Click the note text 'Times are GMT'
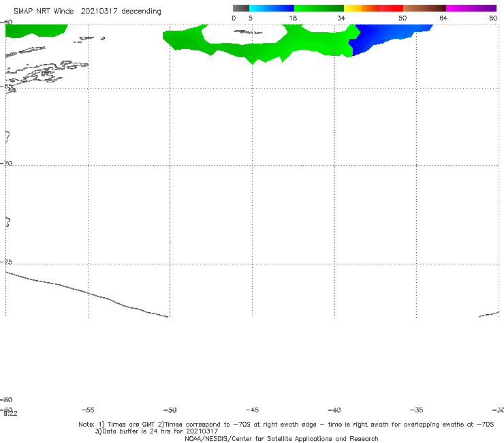504x443 pixels. 131,425
